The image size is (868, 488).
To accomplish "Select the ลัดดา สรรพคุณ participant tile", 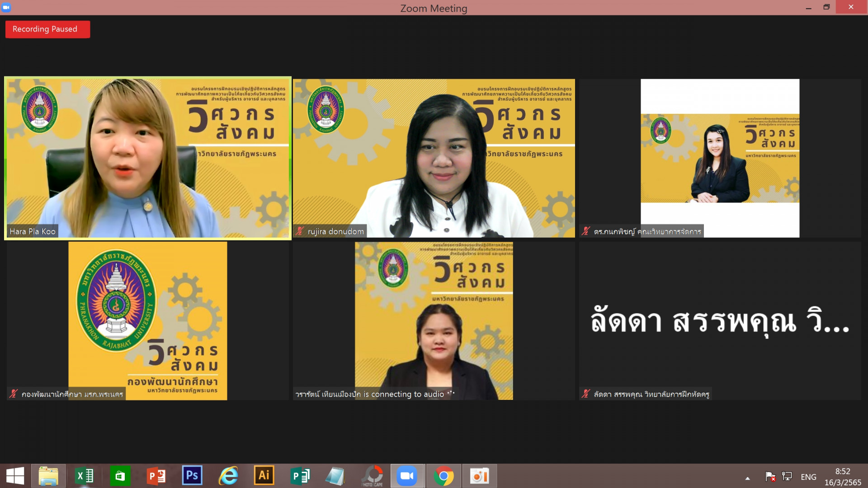I will (x=720, y=321).
